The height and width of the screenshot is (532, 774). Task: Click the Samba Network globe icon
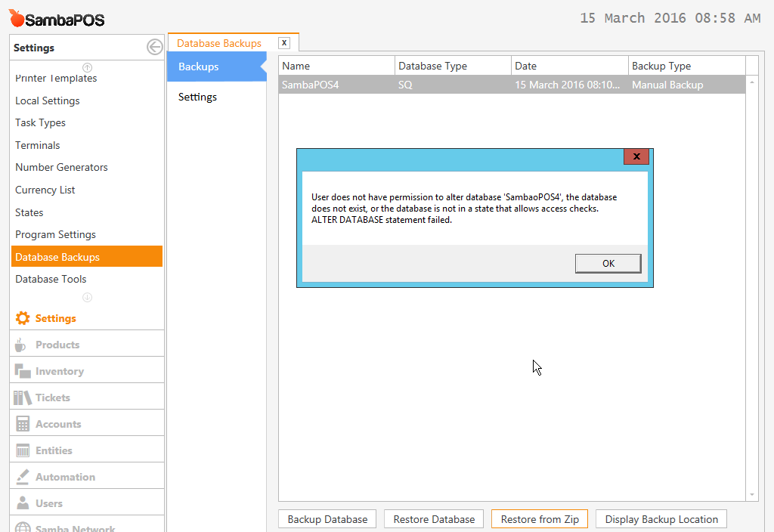tap(23, 527)
